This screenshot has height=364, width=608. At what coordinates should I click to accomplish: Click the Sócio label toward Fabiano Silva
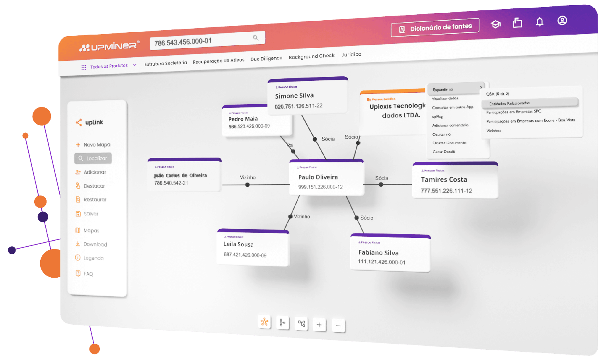click(x=367, y=218)
